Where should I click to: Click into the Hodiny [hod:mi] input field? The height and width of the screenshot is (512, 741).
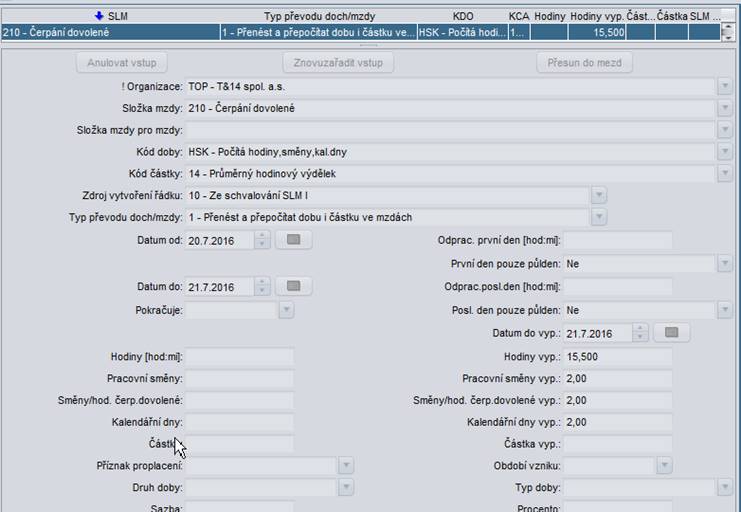pyautogui.click(x=239, y=357)
